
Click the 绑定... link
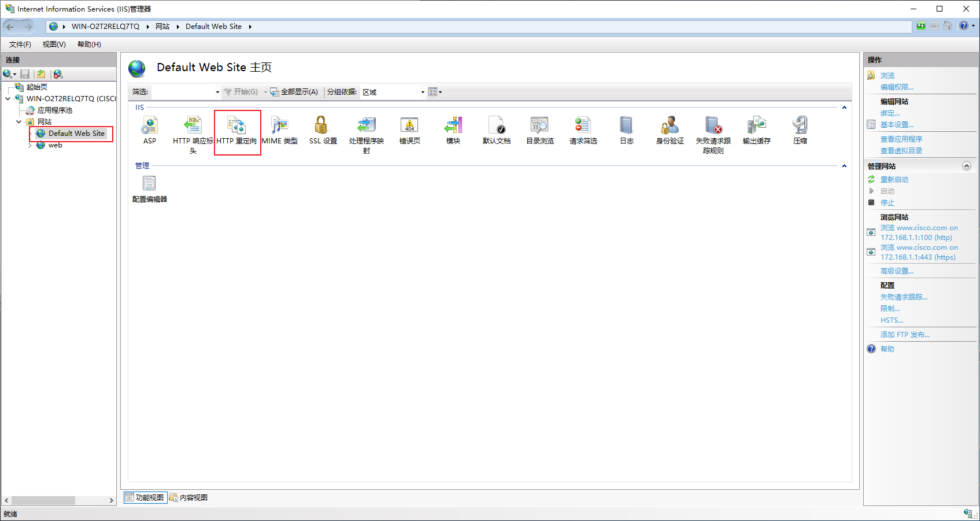pyautogui.click(x=890, y=113)
